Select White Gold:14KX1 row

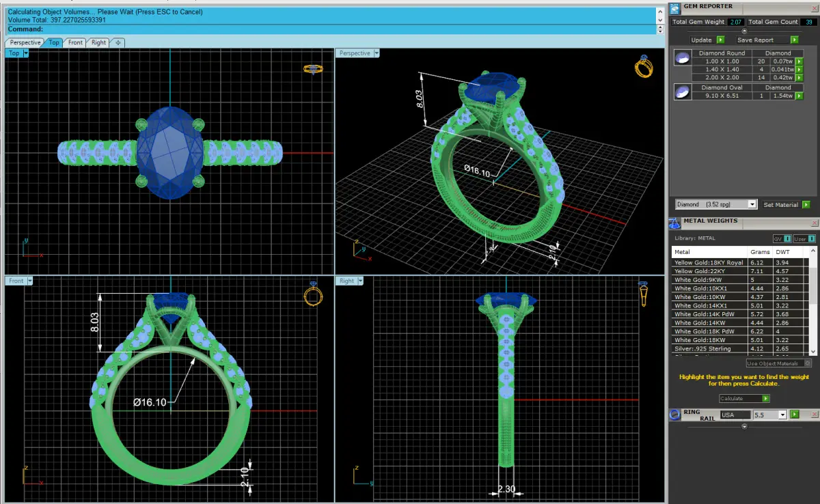[740, 306]
